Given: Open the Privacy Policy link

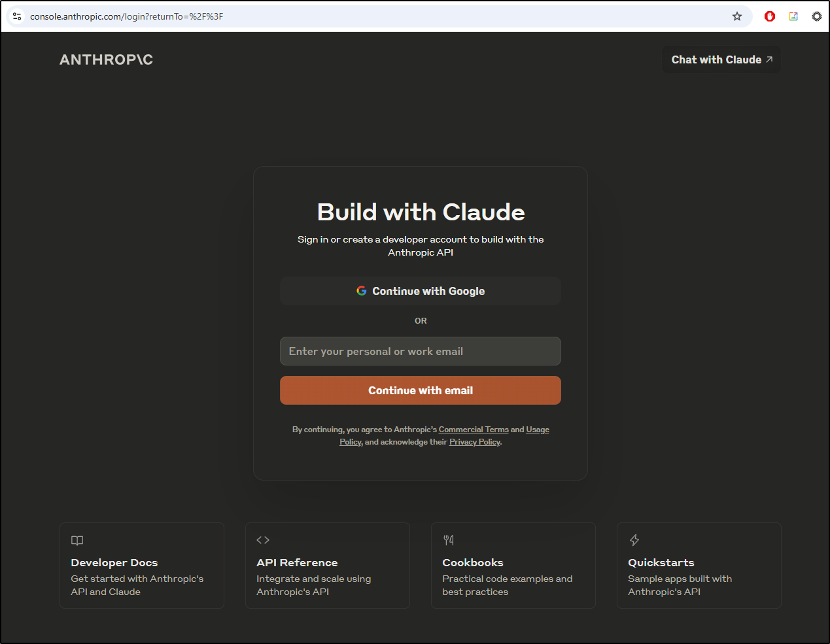Looking at the screenshot, I should 475,442.
